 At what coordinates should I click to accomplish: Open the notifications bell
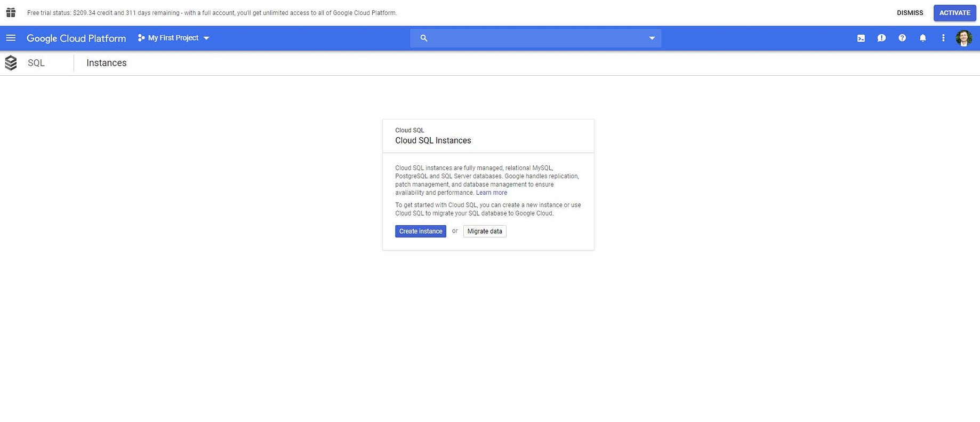click(922, 38)
